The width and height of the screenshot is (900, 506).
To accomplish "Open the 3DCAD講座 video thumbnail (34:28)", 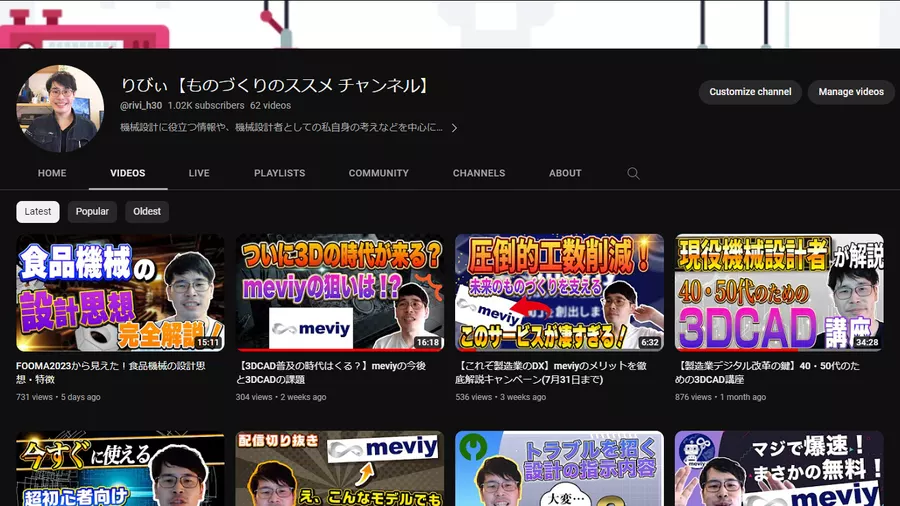I will pyautogui.click(x=779, y=293).
